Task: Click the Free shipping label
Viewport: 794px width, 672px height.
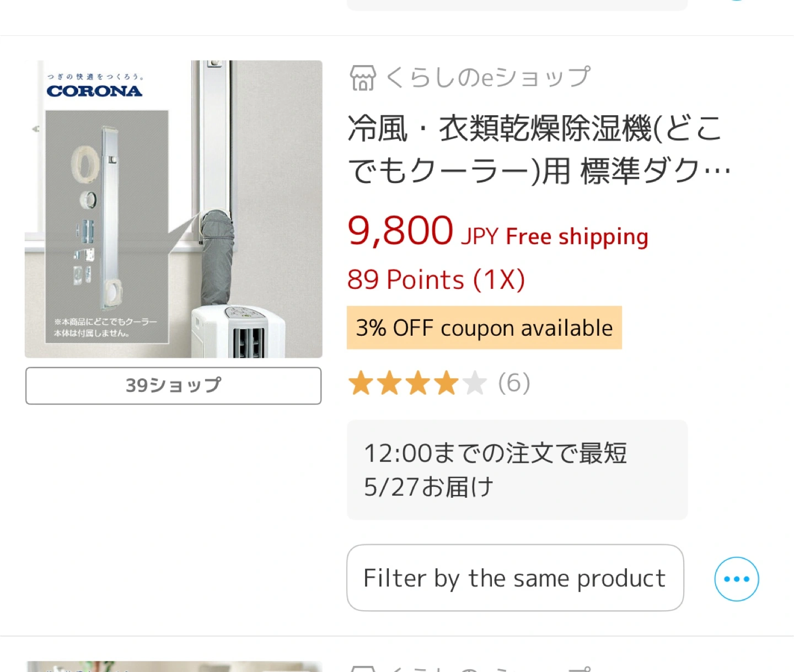Action: click(x=577, y=236)
